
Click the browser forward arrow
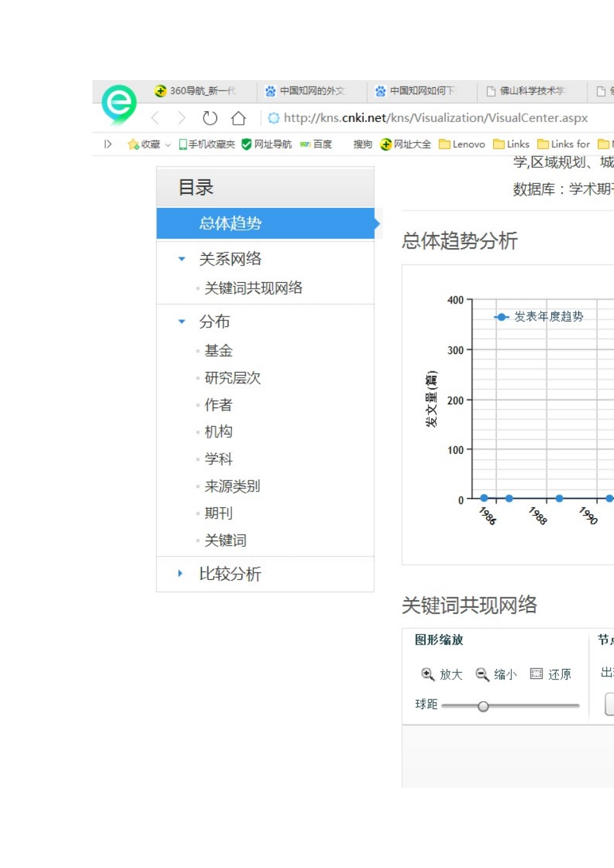[182, 118]
